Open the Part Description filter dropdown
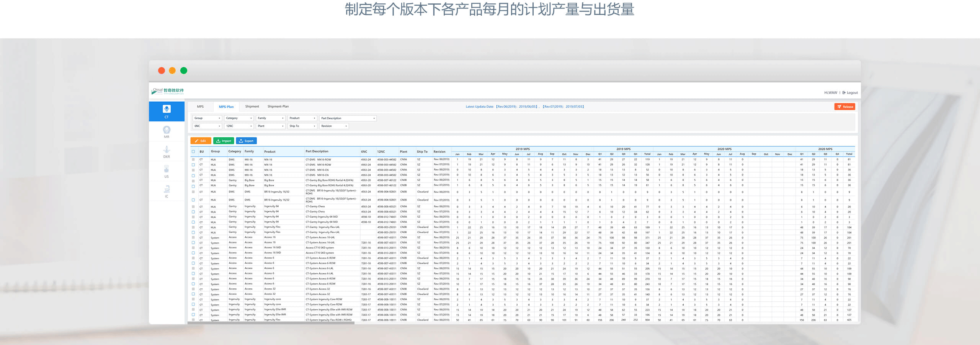 click(x=348, y=118)
